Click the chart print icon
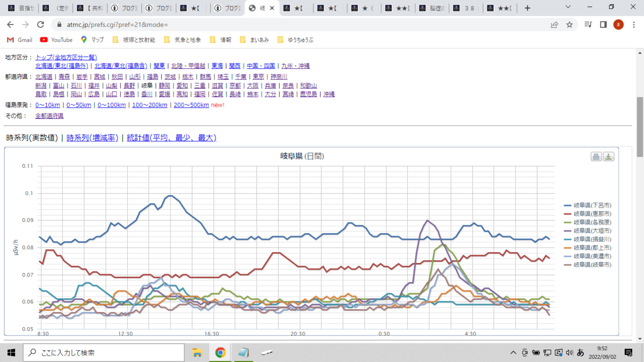The image size is (644, 362). point(596,157)
